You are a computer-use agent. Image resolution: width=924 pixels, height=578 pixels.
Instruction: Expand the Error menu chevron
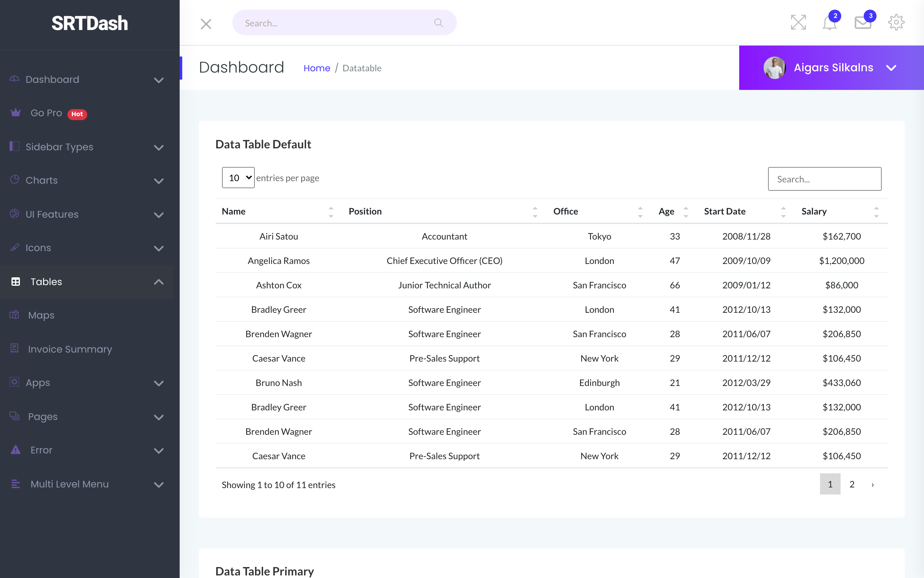[x=159, y=451]
